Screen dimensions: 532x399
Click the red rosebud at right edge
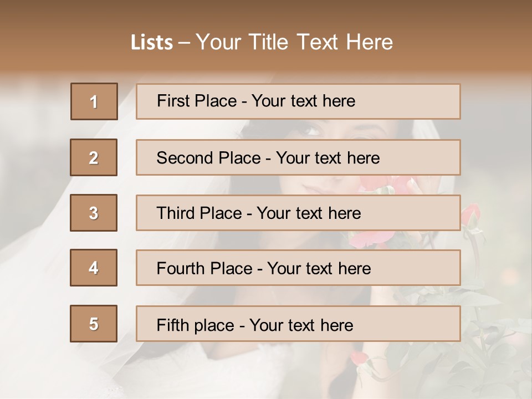(471, 212)
